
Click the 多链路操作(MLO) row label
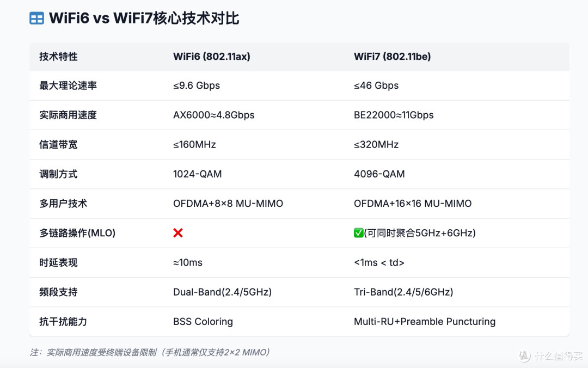(77, 233)
